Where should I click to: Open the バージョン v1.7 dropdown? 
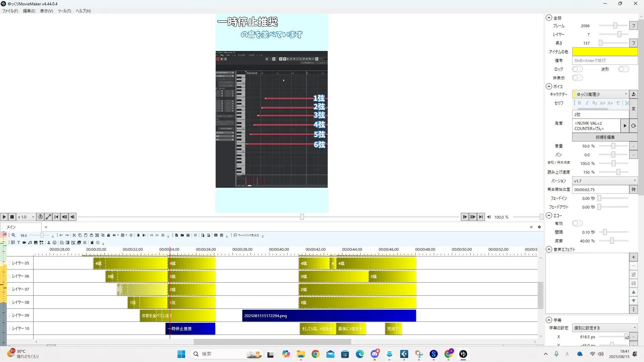[x=604, y=181]
